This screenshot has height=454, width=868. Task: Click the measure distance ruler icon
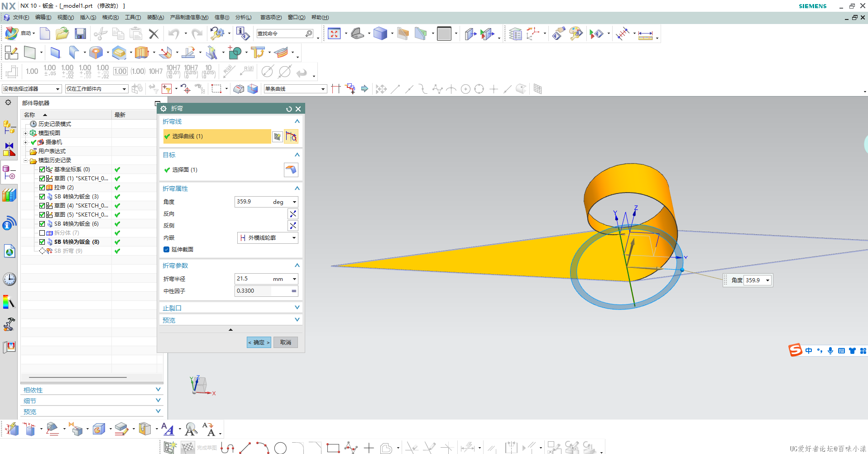(645, 35)
